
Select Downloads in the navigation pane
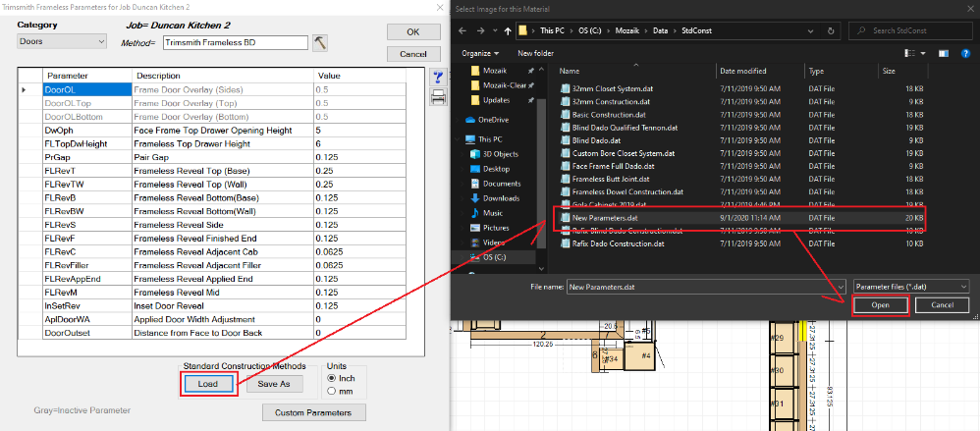(x=501, y=197)
